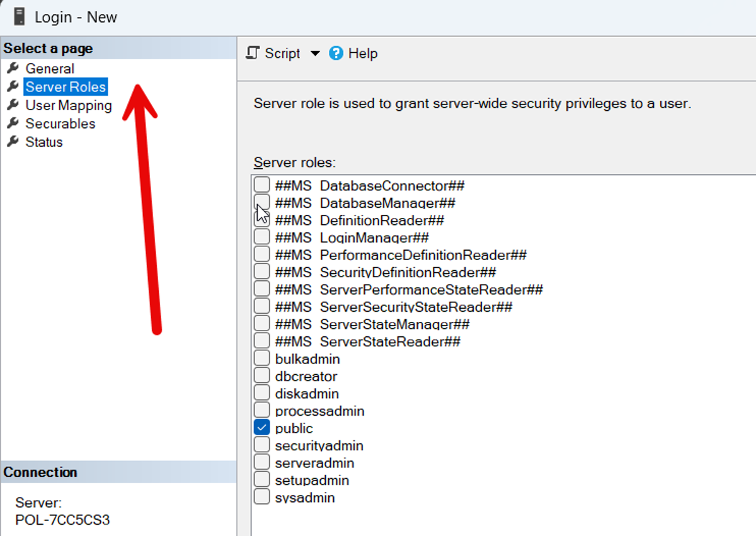The width and height of the screenshot is (756, 536).
Task: Check the securityadmin role box
Action: point(261,445)
